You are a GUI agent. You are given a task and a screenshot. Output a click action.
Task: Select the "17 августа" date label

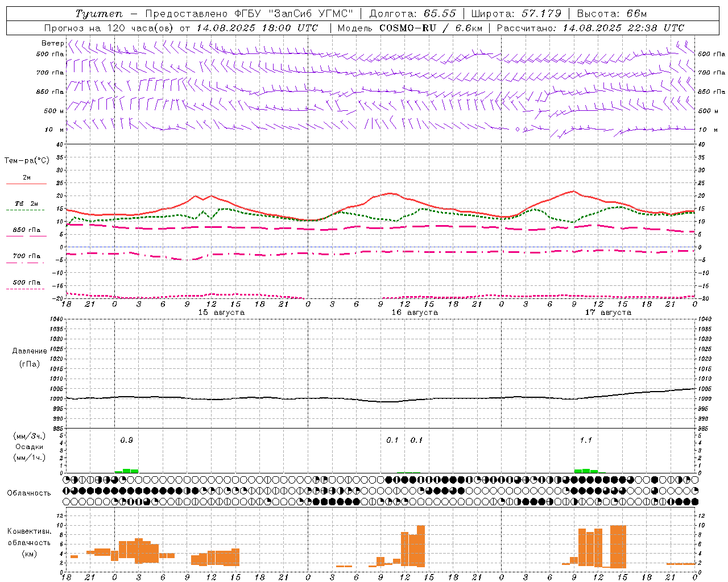(x=608, y=313)
